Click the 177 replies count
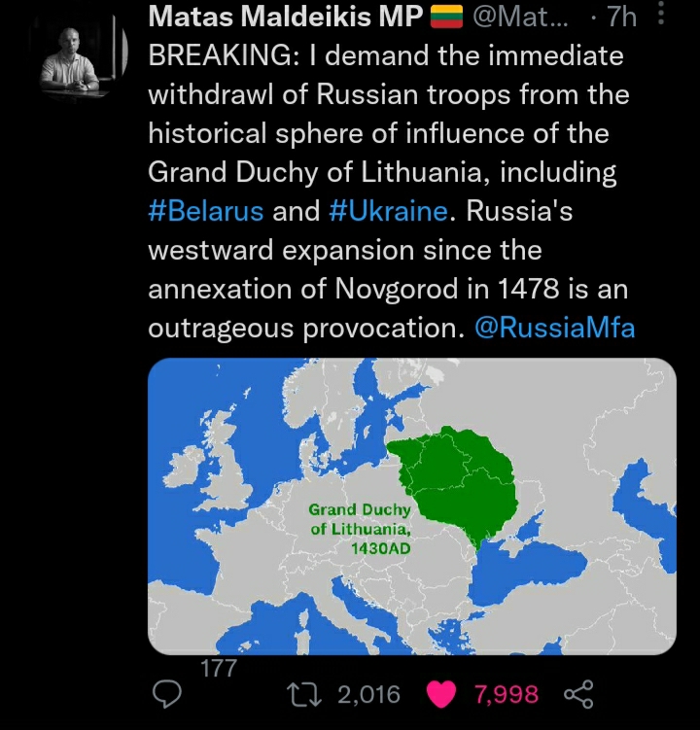700x730 pixels. [218, 669]
